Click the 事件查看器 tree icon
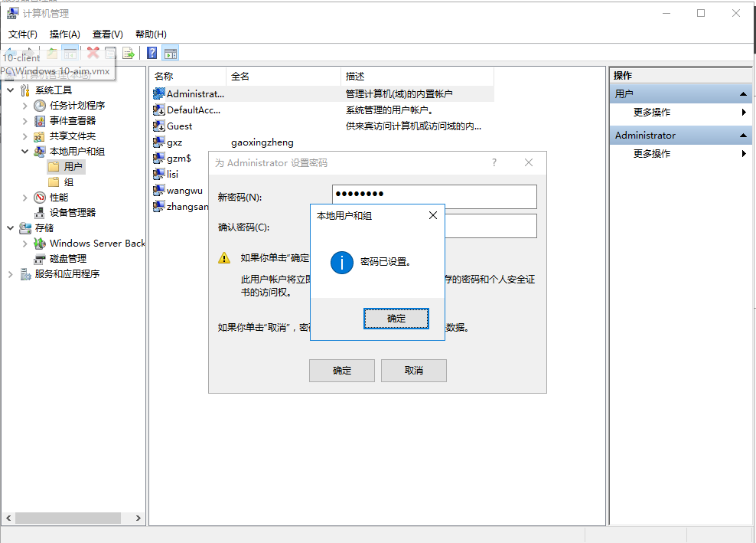This screenshot has height=543, width=756. click(40, 121)
